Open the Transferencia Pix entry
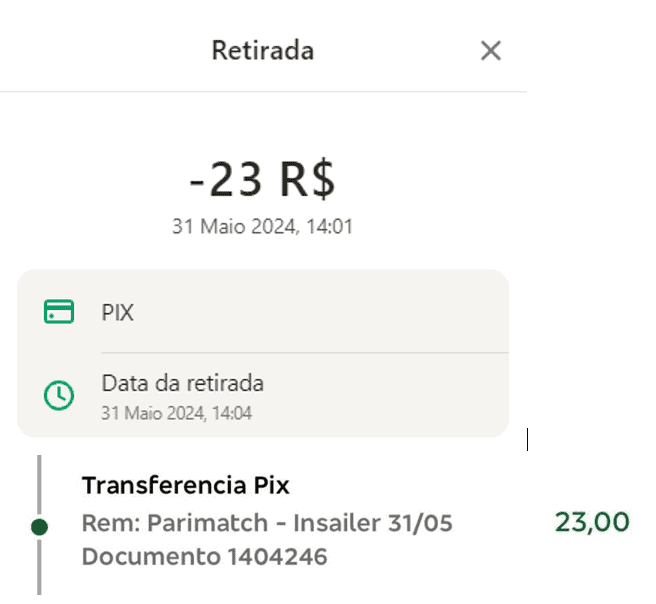Screen dimensions: 656x604 pos(185,486)
